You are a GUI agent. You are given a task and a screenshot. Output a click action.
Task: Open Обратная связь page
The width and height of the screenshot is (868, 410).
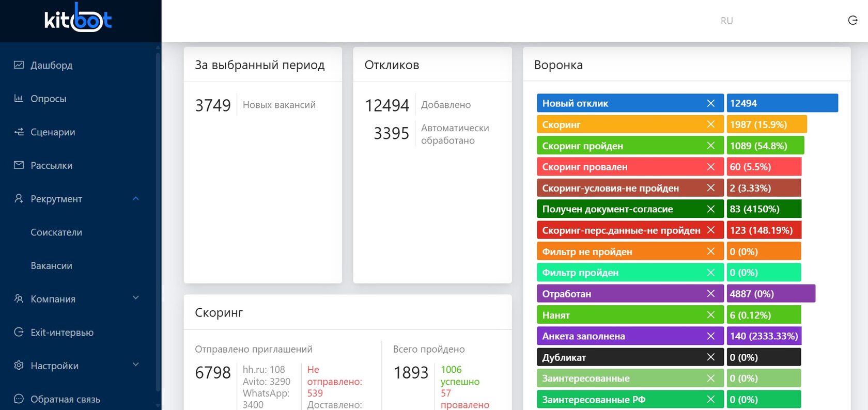point(65,399)
